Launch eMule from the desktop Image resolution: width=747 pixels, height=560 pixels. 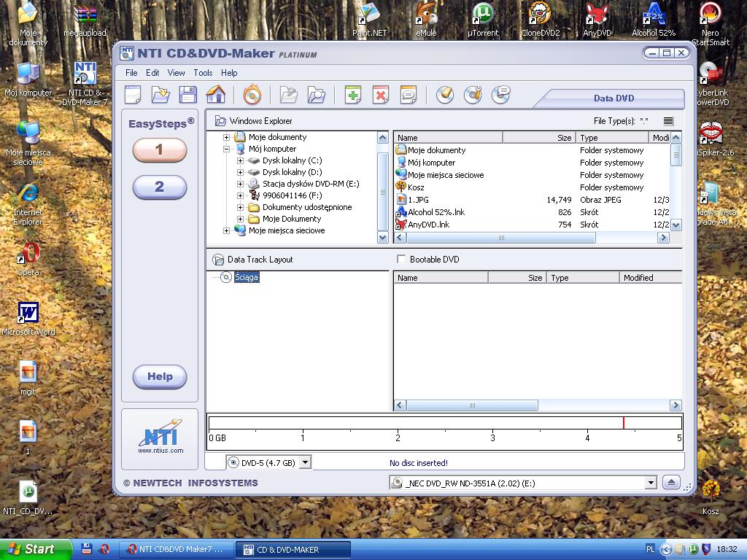426,20
